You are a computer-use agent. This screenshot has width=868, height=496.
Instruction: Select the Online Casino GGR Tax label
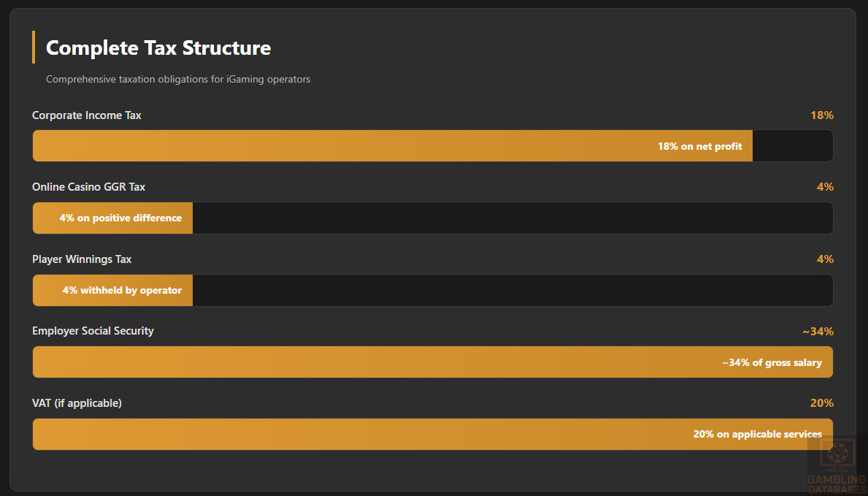click(x=88, y=187)
